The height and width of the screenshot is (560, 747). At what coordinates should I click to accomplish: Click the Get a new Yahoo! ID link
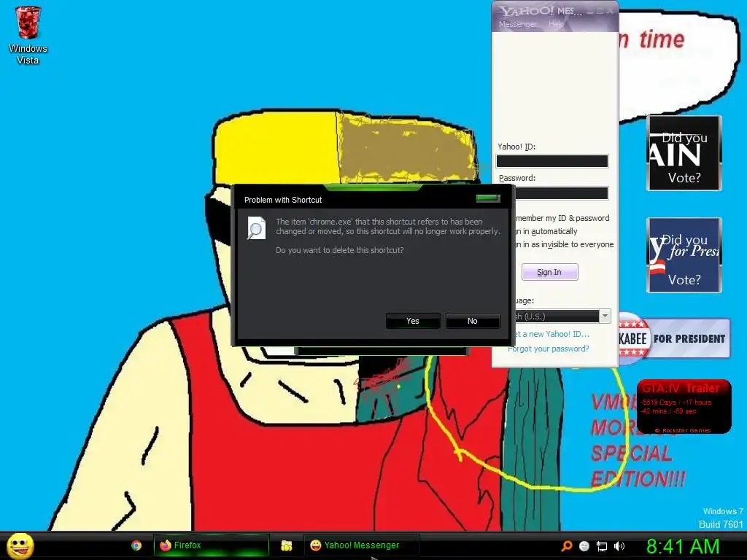click(x=552, y=334)
